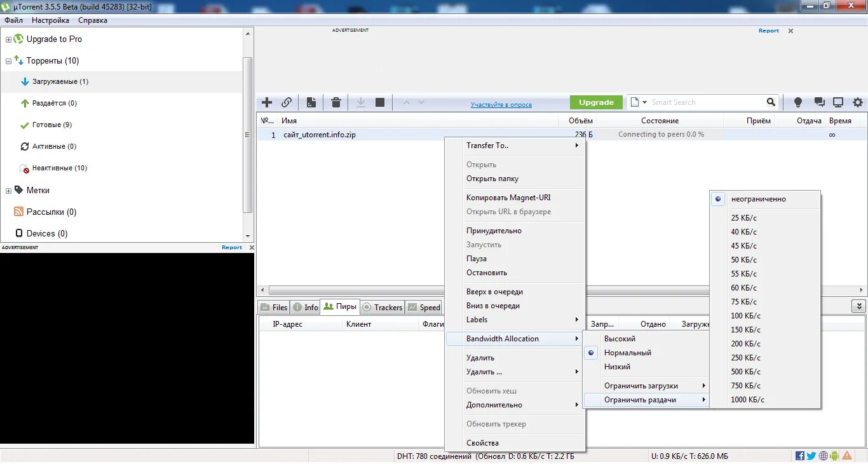Viewport: 868px width, 464px height.
Task: Open Devices (0) sidebar item
Action: pos(46,233)
